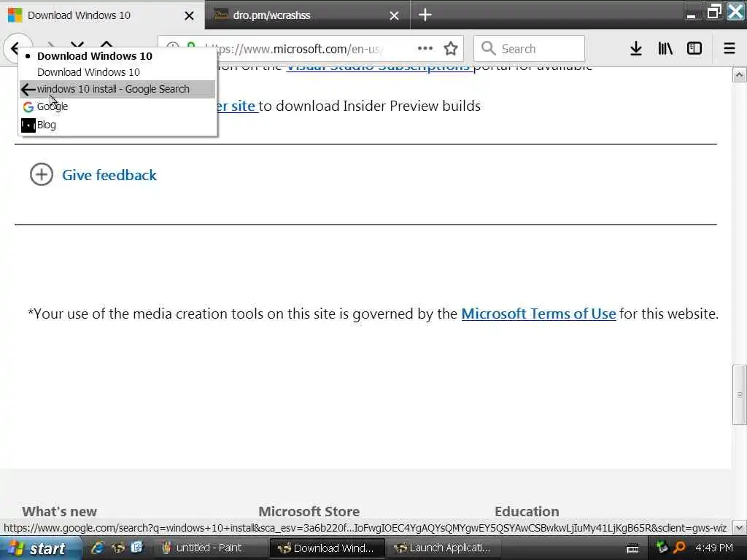Switch to untitled - Paint taskbar item

point(209,548)
